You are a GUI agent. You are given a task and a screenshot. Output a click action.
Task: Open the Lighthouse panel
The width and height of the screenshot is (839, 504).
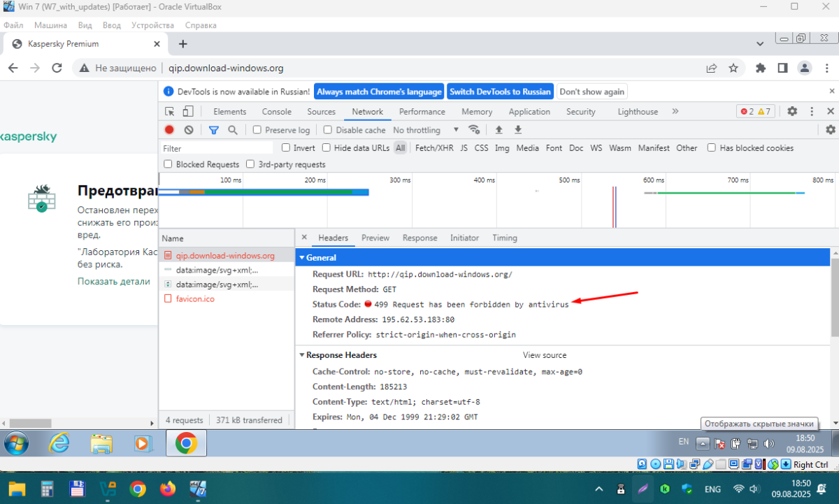638,112
